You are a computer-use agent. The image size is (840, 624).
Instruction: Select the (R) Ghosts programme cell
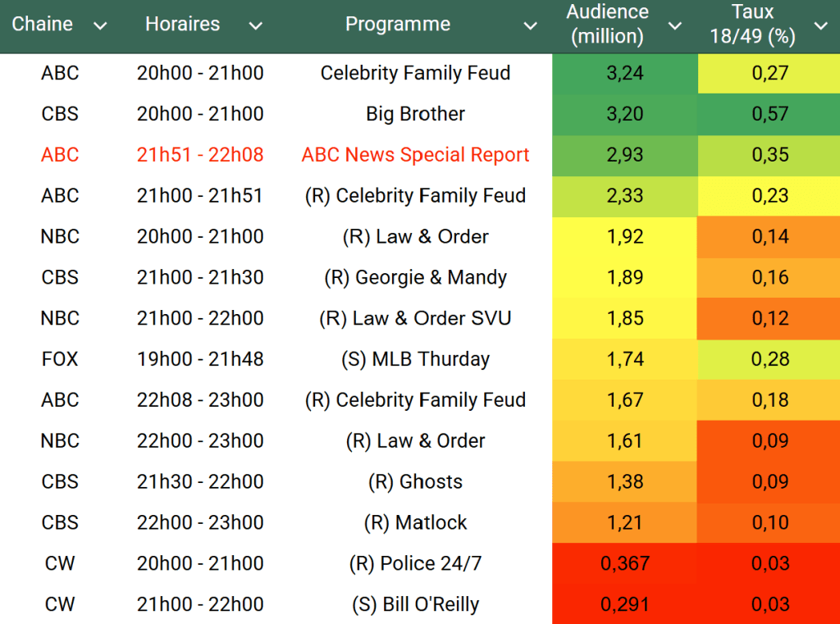415,481
